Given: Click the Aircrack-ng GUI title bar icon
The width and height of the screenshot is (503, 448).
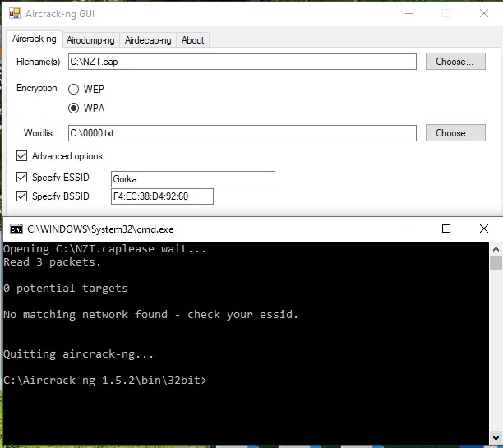Looking at the screenshot, I should click(x=14, y=13).
